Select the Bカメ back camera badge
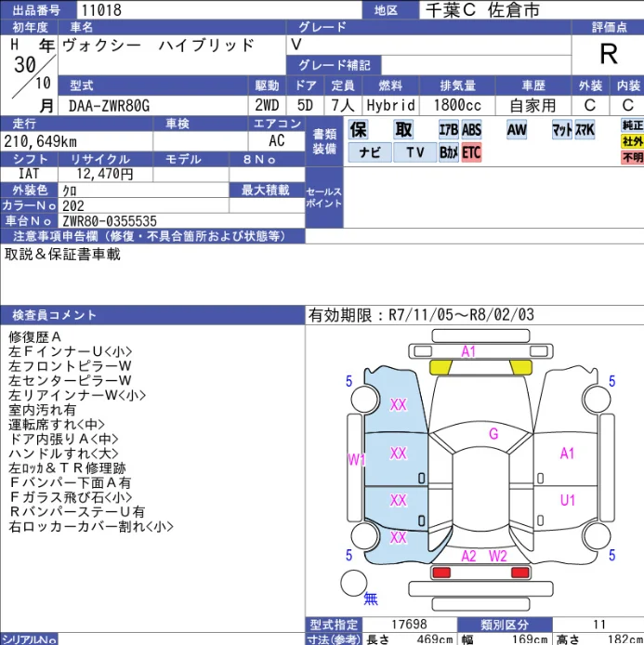The width and height of the screenshot is (644, 645). 448,152
